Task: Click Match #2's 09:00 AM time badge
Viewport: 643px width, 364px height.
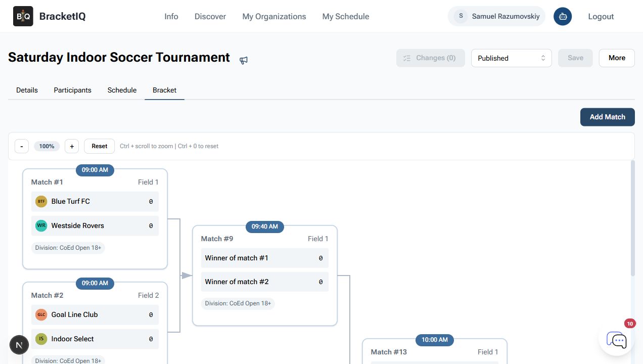Action: click(x=95, y=283)
